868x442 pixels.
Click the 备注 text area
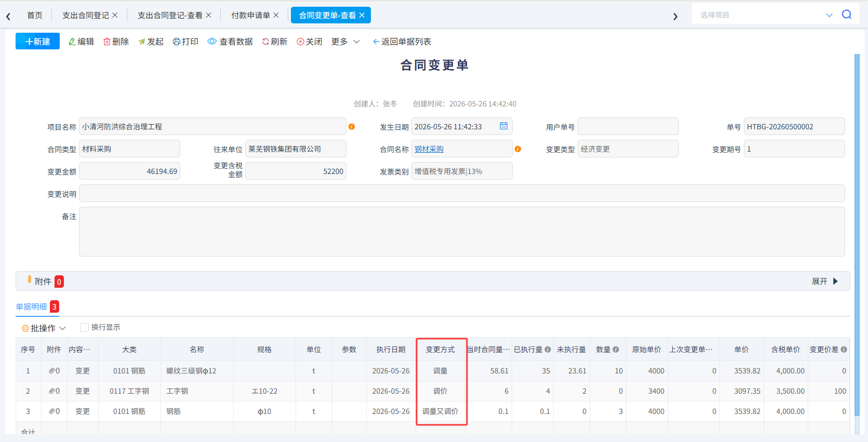point(462,232)
